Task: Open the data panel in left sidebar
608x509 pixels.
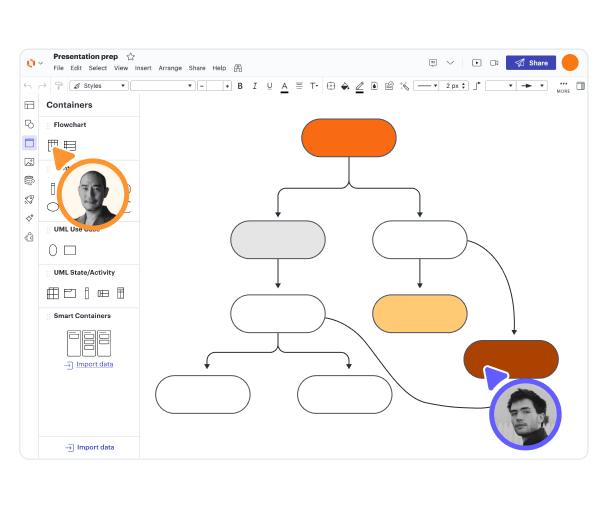Action: coord(29,181)
